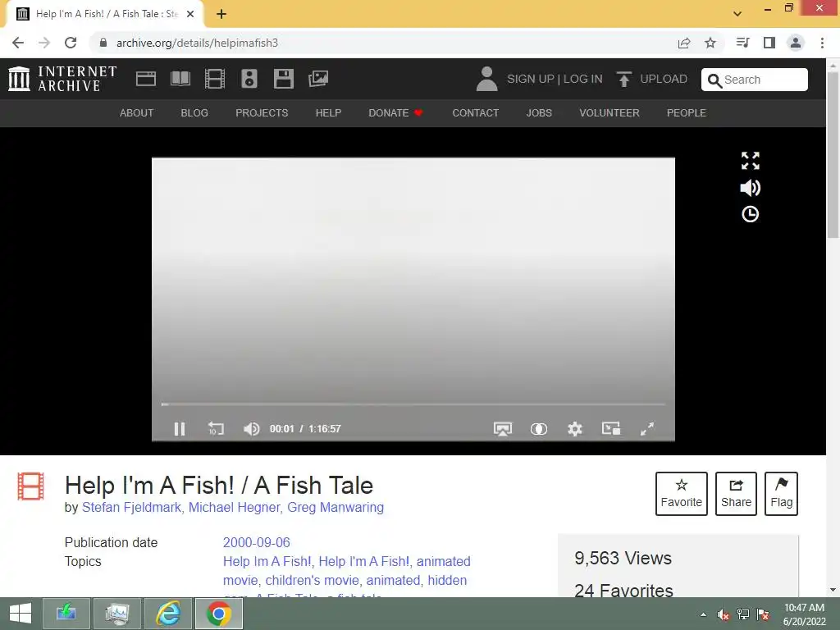Click the user avatar icon
Image resolution: width=840 pixels, height=630 pixels.
click(x=486, y=79)
